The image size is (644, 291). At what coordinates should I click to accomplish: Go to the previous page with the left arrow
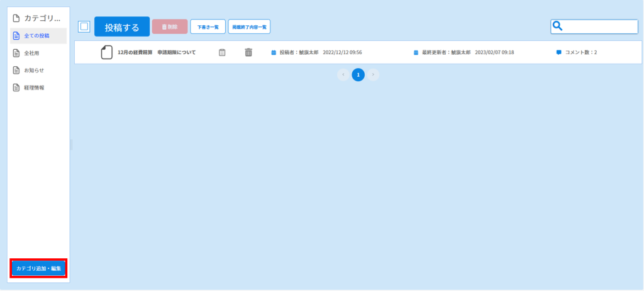pos(343,75)
